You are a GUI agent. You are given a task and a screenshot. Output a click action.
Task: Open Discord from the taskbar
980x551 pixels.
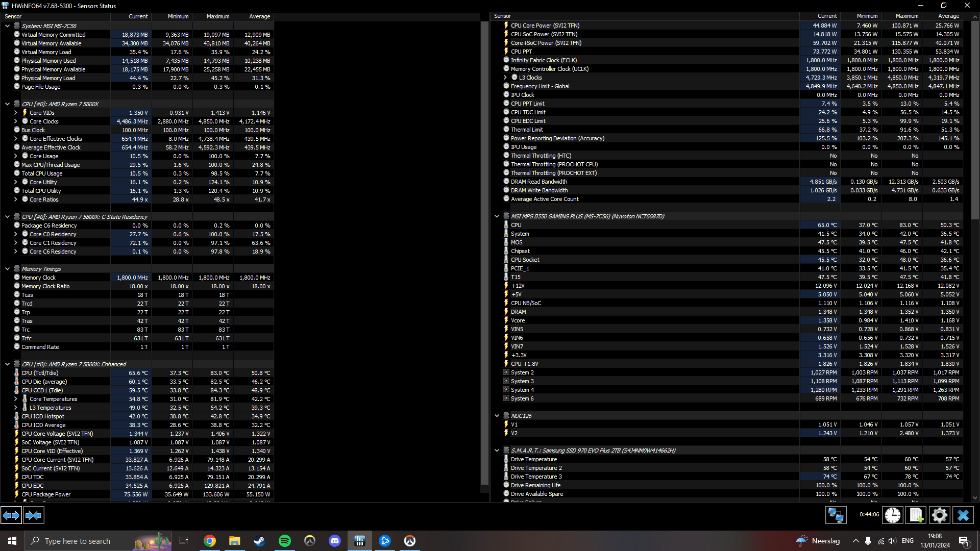click(x=334, y=541)
